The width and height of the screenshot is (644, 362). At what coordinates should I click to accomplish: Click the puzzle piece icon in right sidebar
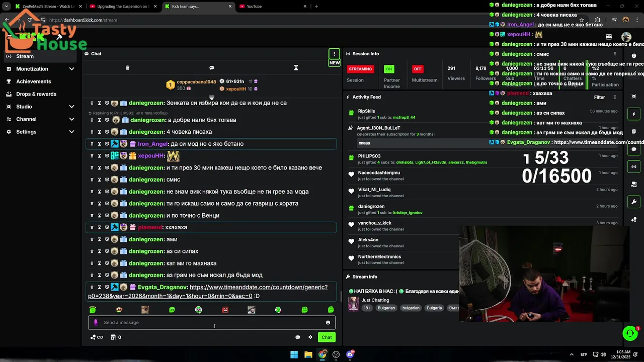634,219
